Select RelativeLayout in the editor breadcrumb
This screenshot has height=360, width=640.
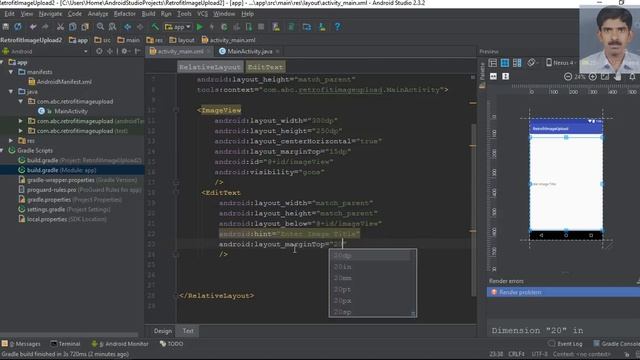210,67
